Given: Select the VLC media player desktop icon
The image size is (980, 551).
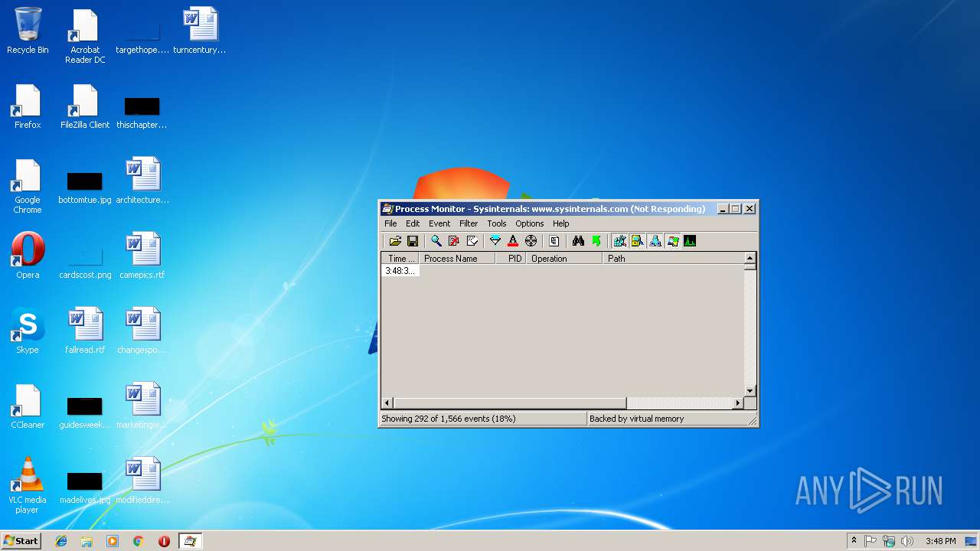Looking at the screenshot, I should (x=28, y=485).
